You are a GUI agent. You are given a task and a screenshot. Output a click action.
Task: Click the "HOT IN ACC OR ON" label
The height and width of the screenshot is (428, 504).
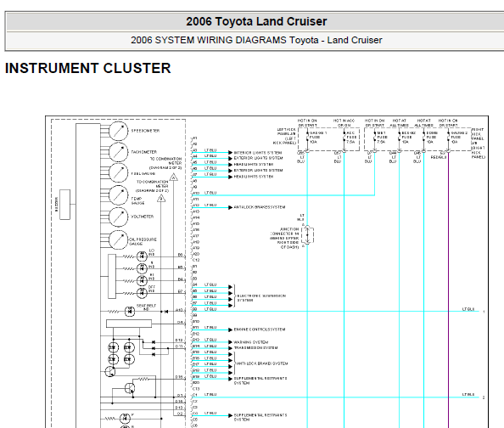click(344, 122)
